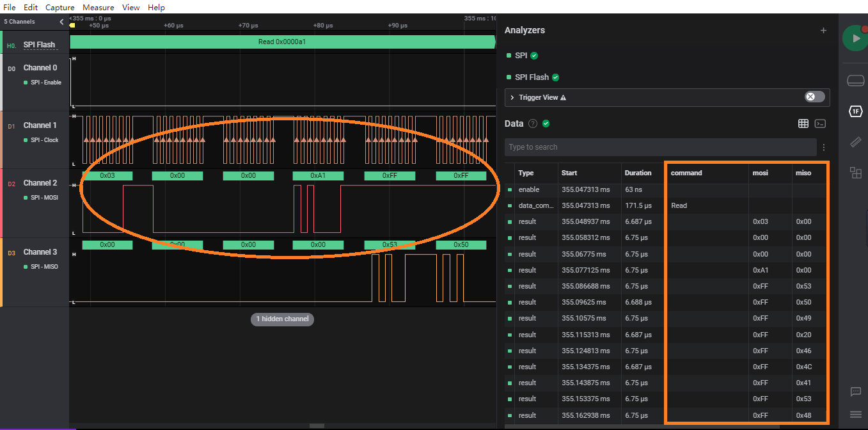Open the Capture menu

(60, 8)
